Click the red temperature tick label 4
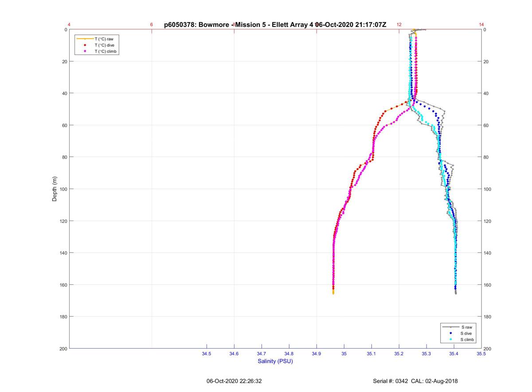Screen dimensions: 532x392 click(69, 25)
